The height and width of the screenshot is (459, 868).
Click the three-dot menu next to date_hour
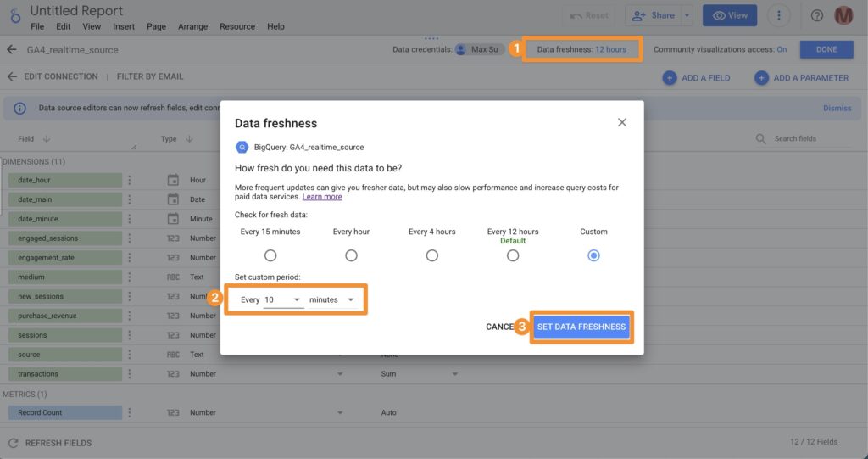click(130, 180)
